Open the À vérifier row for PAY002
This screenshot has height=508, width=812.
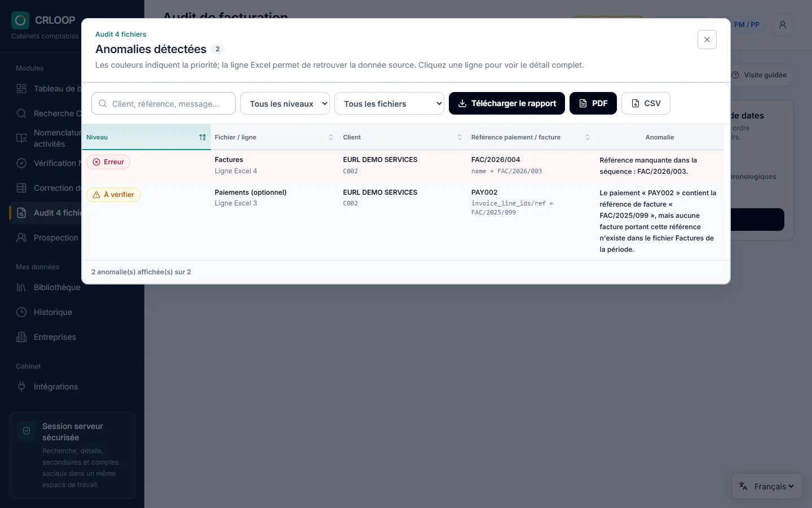pyautogui.click(x=403, y=221)
